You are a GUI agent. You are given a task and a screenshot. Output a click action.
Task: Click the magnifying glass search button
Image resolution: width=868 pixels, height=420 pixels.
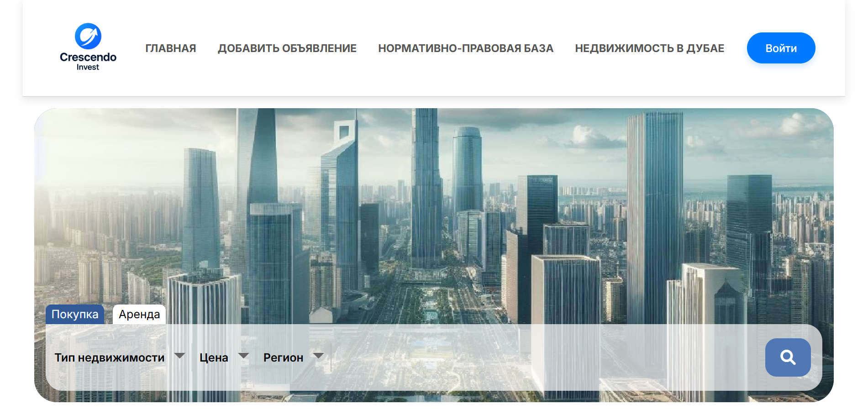788,357
